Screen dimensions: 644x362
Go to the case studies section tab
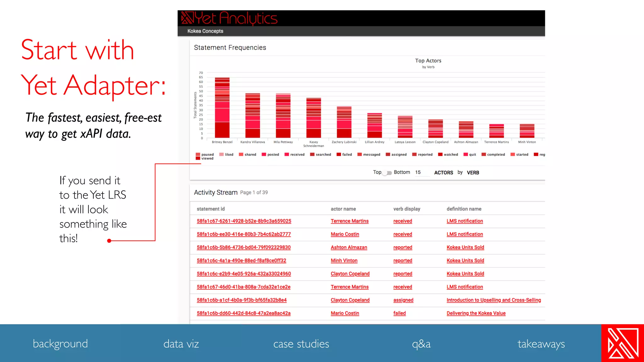point(301,343)
